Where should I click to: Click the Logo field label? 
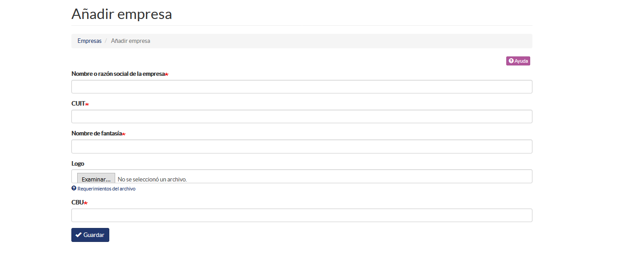[x=78, y=163]
